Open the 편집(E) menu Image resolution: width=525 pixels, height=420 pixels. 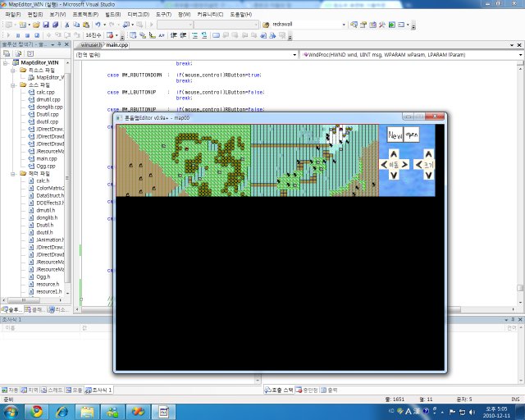[x=34, y=15]
